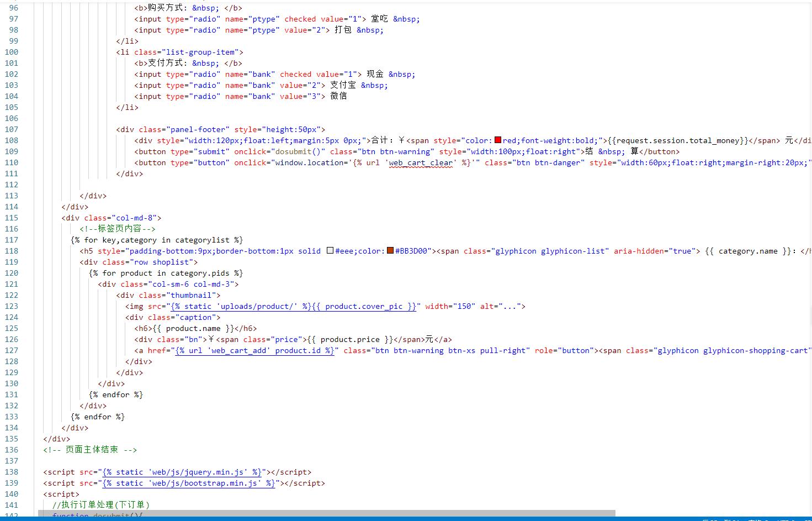Click the 页面主体结束 HTML comment
This screenshot has width=812, height=521.
[90, 450]
